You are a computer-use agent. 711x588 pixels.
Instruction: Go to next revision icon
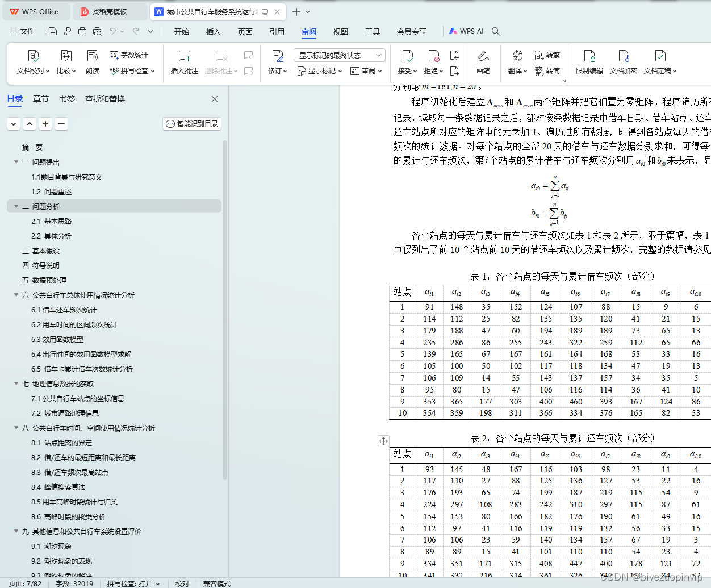click(x=454, y=71)
